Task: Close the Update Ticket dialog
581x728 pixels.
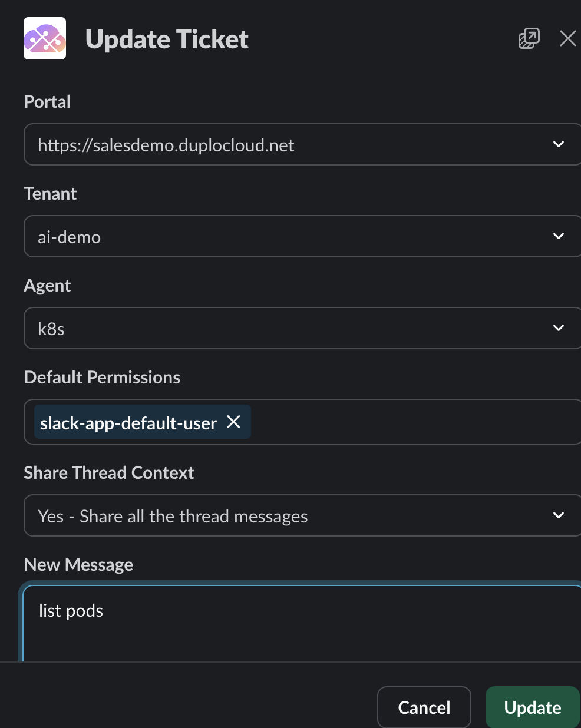Action: (567, 39)
